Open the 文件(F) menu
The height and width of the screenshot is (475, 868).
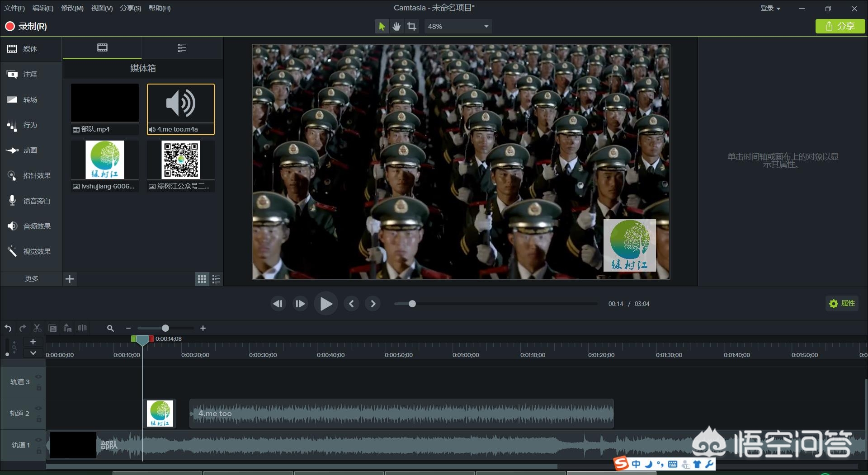tap(14, 8)
